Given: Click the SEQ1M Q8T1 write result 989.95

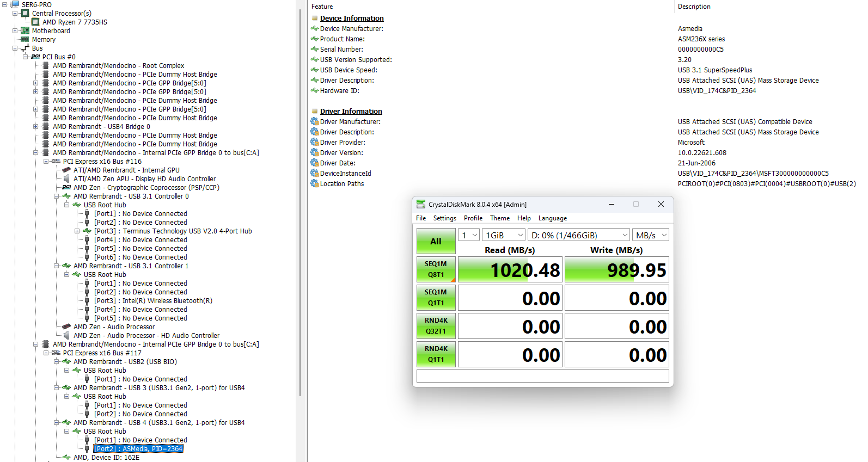Looking at the screenshot, I should (x=616, y=270).
